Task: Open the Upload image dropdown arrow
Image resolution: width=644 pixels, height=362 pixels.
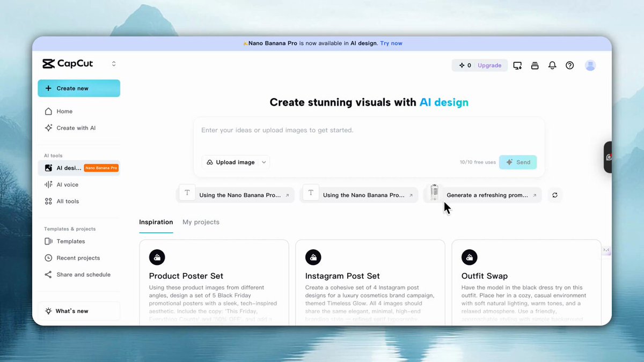Action: pos(264,162)
